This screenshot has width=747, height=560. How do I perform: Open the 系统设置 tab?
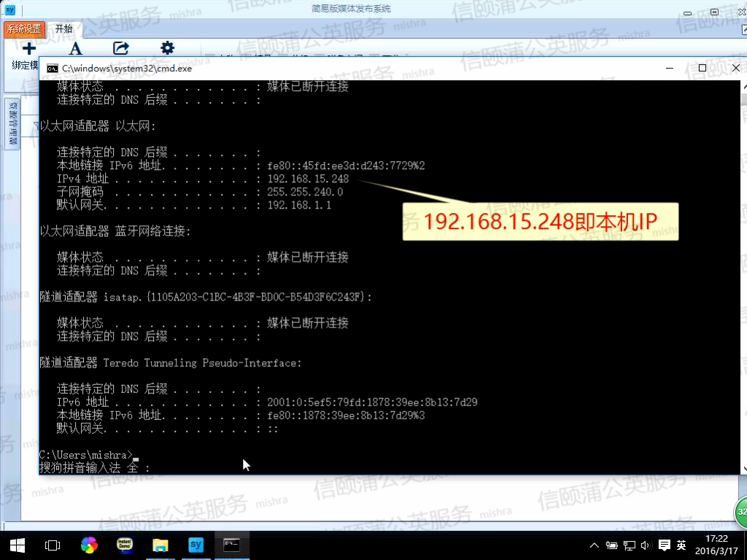pos(24,29)
